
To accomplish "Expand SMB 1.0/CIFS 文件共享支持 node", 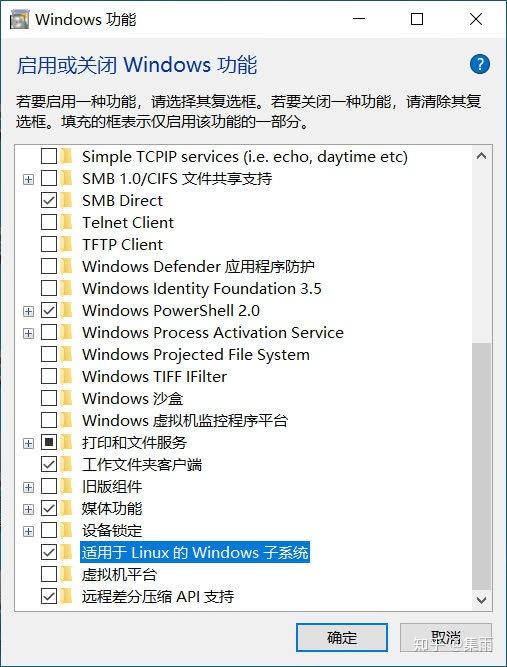I will pos(28,180).
